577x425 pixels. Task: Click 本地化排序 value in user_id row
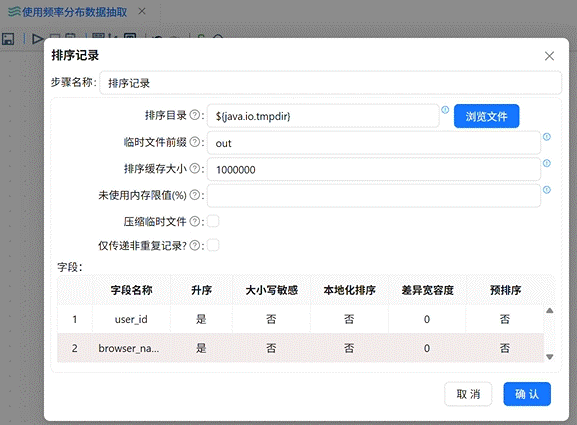point(349,319)
